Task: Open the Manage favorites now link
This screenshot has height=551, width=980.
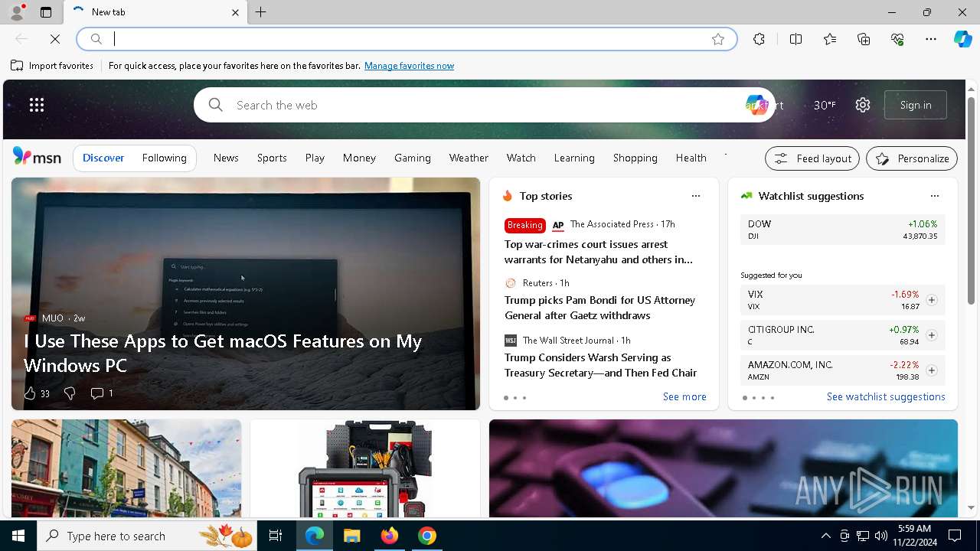Action: [x=409, y=66]
